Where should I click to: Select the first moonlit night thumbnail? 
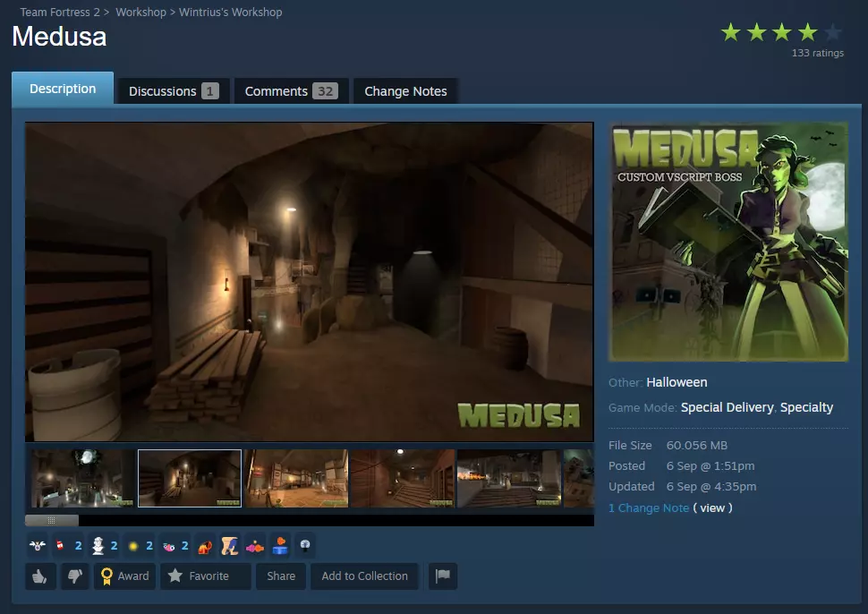point(82,478)
